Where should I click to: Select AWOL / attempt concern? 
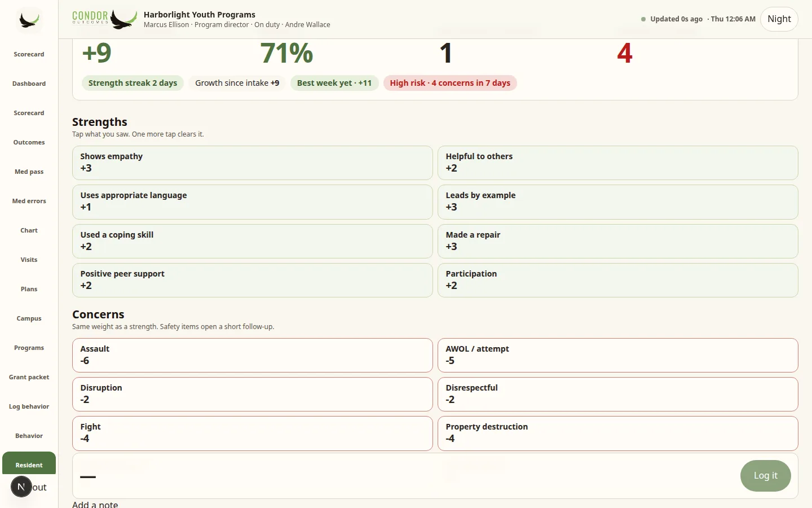(617, 355)
